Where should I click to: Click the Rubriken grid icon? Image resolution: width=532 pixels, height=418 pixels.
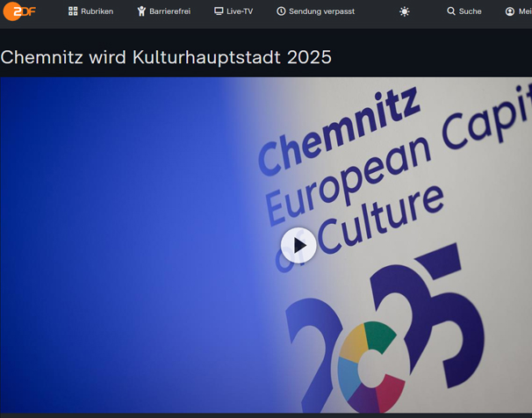point(73,11)
